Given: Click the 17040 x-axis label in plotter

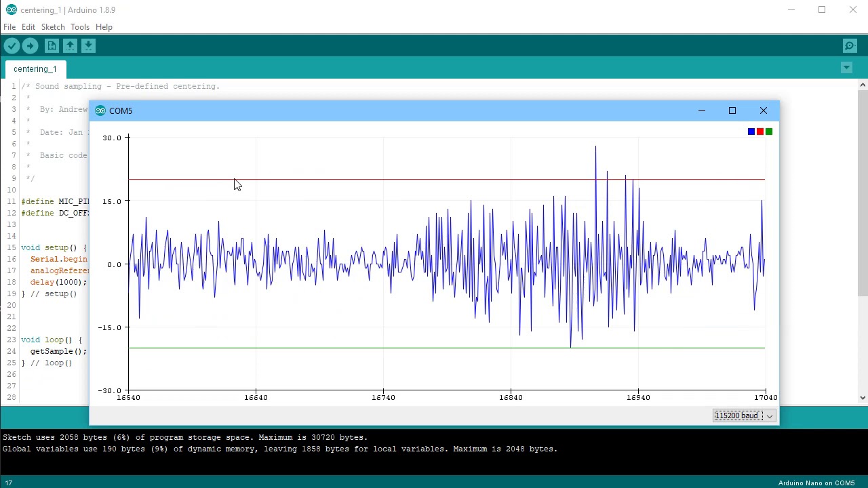Looking at the screenshot, I should click(766, 398).
